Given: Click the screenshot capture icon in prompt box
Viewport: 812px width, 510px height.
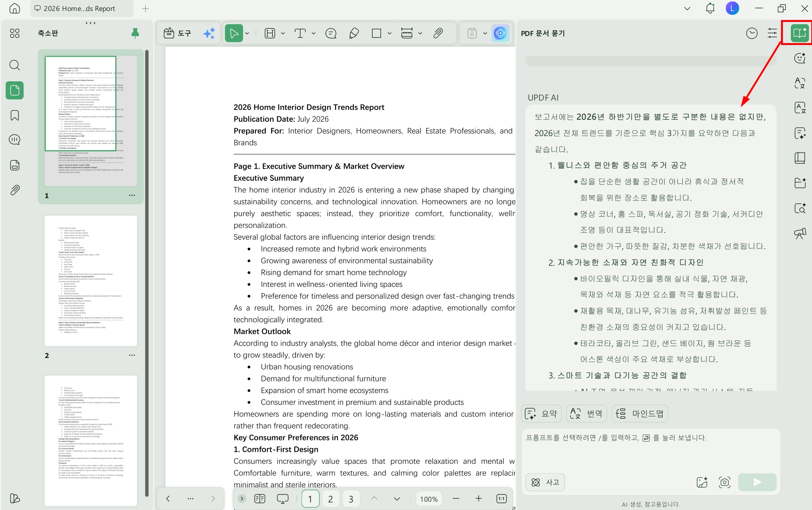Looking at the screenshot, I should [x=725, y=482].
